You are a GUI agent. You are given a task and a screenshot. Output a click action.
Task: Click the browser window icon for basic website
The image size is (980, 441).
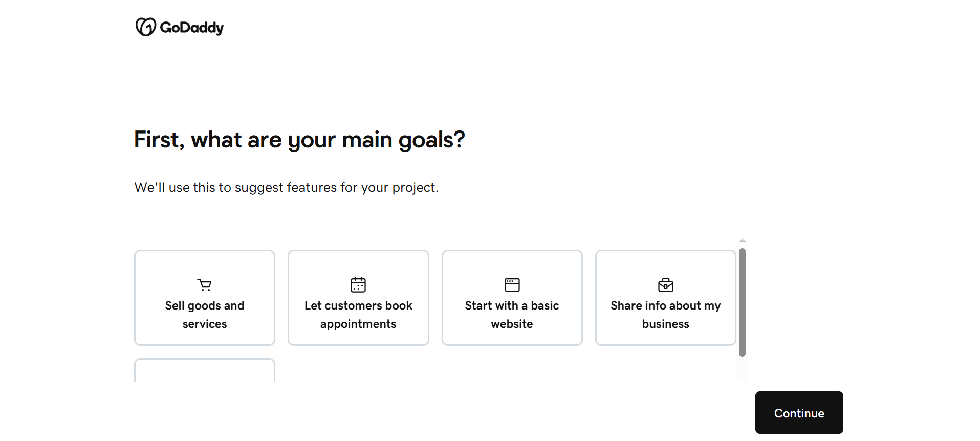[512, 285]
